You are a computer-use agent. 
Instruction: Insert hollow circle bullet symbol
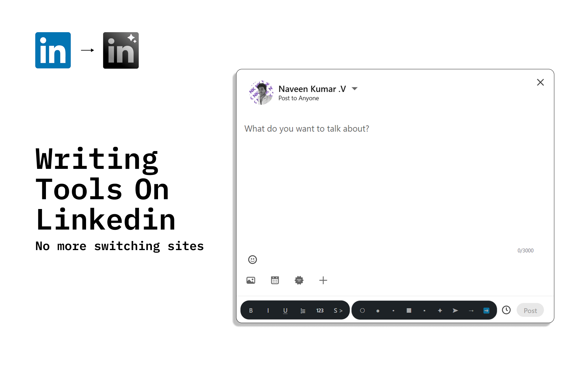tap(362, 310)
